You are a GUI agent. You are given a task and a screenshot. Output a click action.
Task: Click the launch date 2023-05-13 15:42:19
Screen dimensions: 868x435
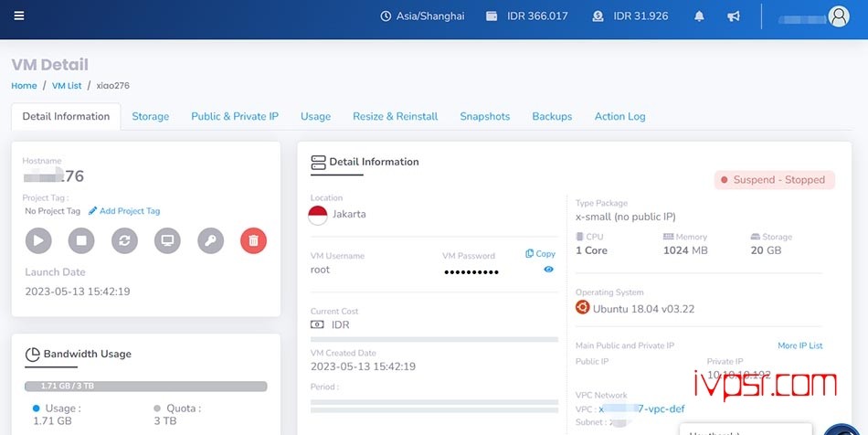[x=78, y=292]
